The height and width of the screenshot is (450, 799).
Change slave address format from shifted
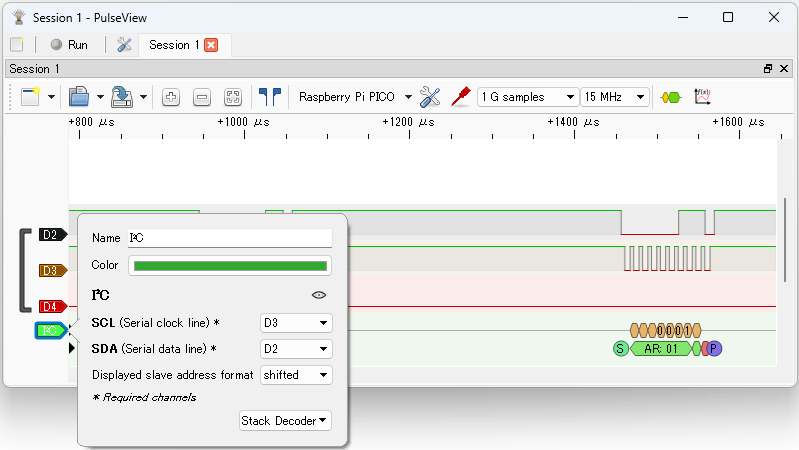[x=296, y=375]
